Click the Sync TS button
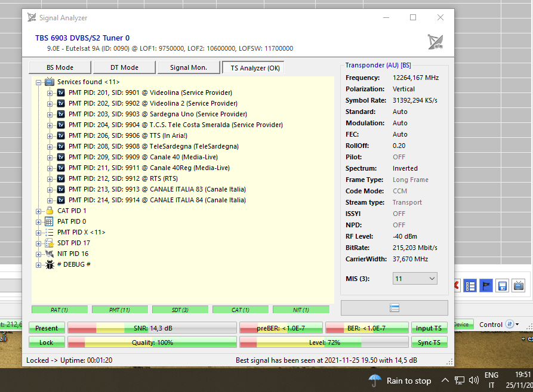The height and width of the screenshot is (392, 533). 429,342
